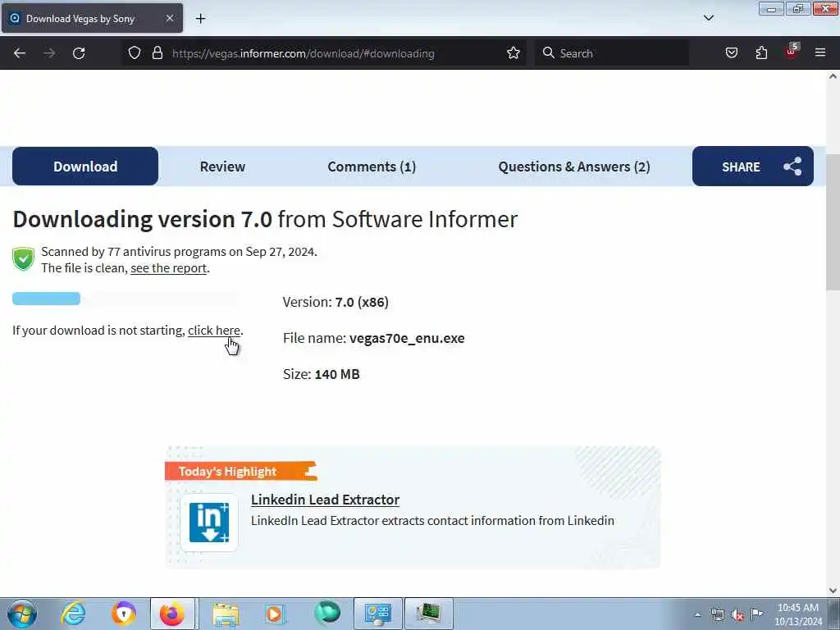The width and height of the screenshot is (840, 630).
Task: Click the LinkedIn Lead Extractor app icon
Action: tap(209, 523)
